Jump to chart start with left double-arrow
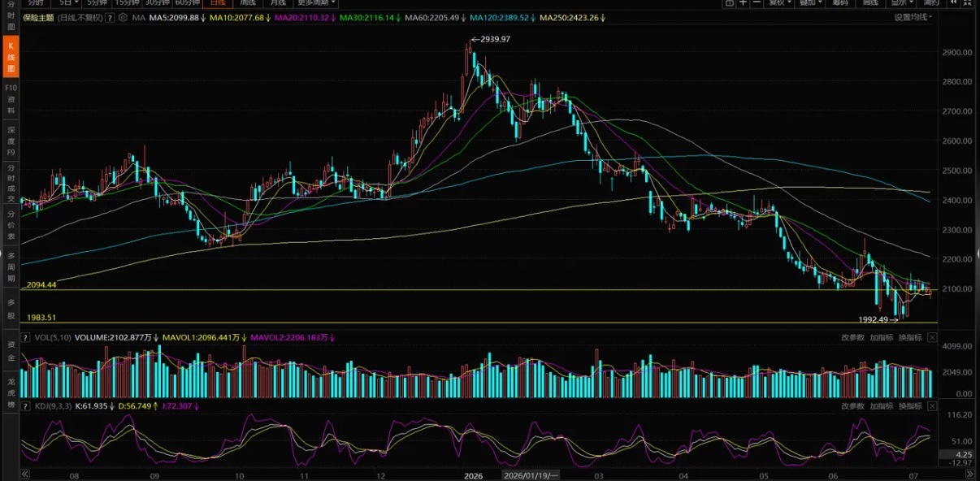The image size is (980, 481). [24, 474]
